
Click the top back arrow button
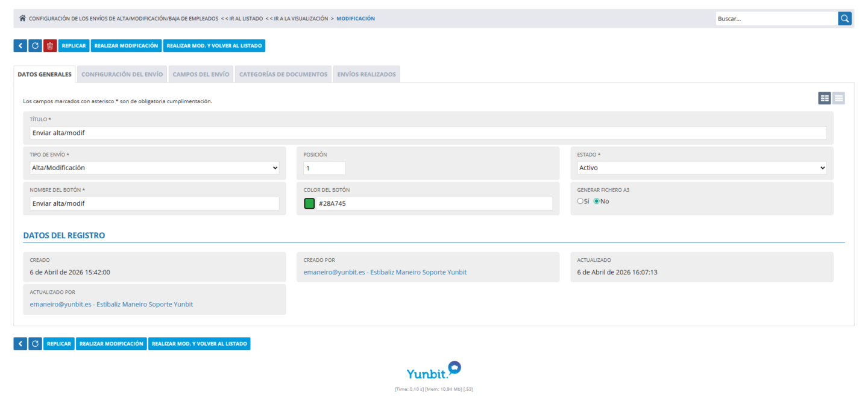(20, 46)
